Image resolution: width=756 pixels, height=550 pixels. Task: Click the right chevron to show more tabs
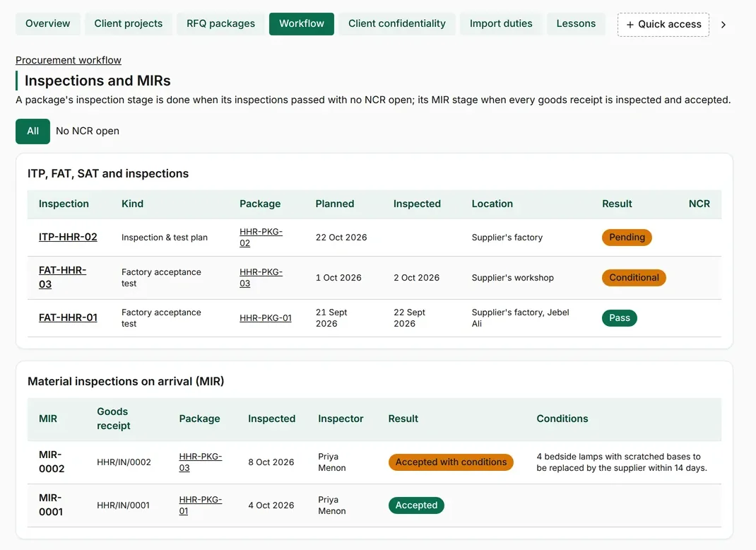[x=723, y=25]
